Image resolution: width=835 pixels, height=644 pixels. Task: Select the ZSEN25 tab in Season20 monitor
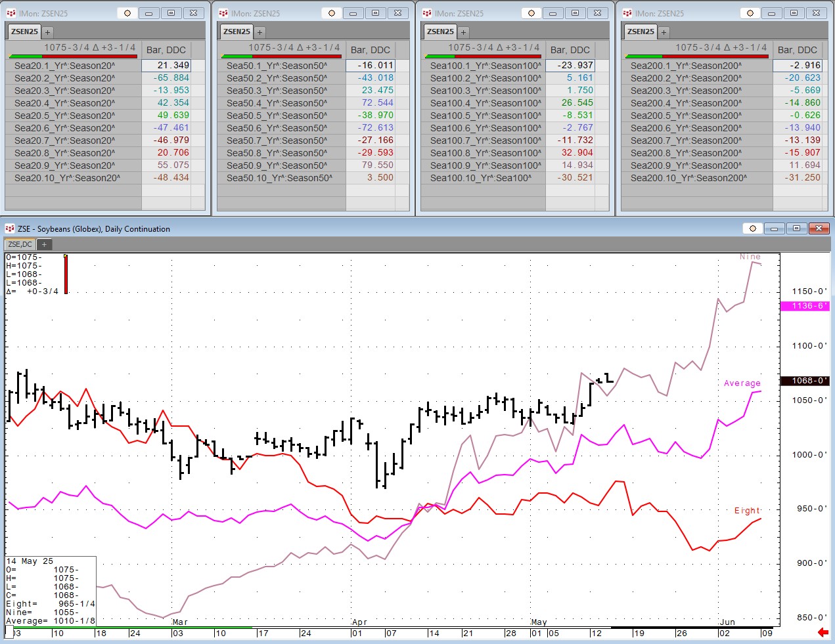pos(24,32)
